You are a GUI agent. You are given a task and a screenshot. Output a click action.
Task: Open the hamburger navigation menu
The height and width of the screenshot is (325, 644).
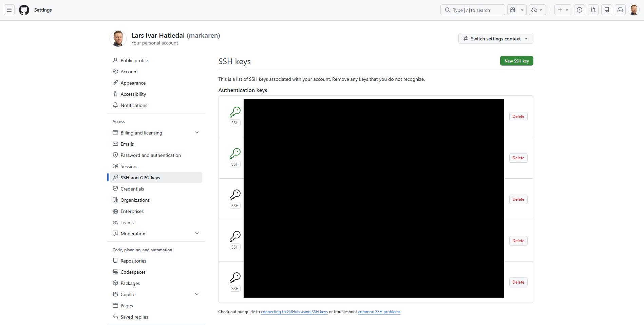[x=9, y=10]
